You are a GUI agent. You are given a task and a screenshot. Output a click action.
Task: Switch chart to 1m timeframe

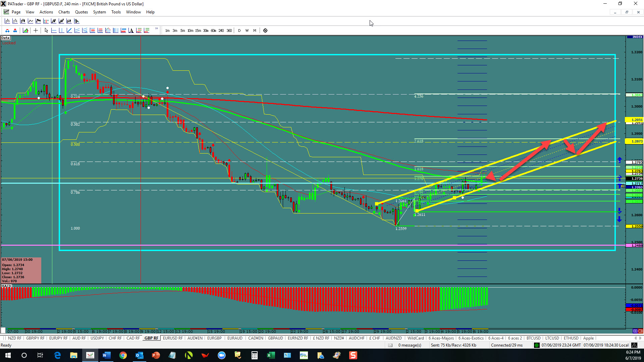[167, 31]
